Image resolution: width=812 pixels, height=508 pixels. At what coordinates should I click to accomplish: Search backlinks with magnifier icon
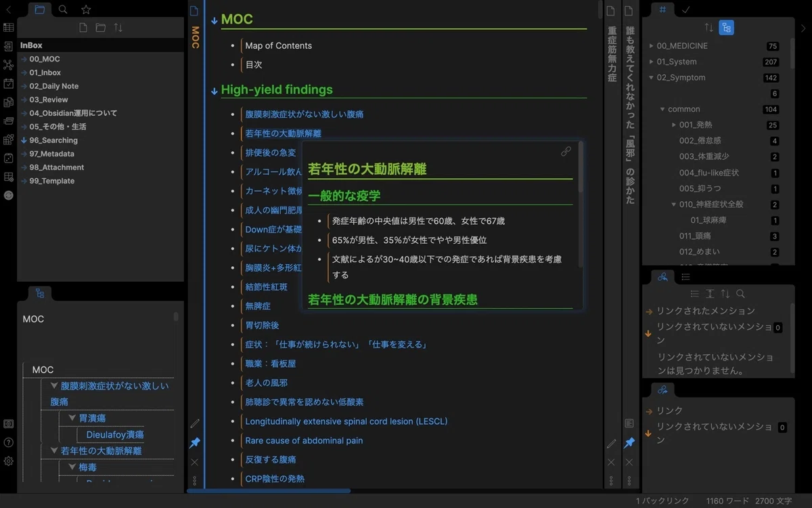click(741, 294)
